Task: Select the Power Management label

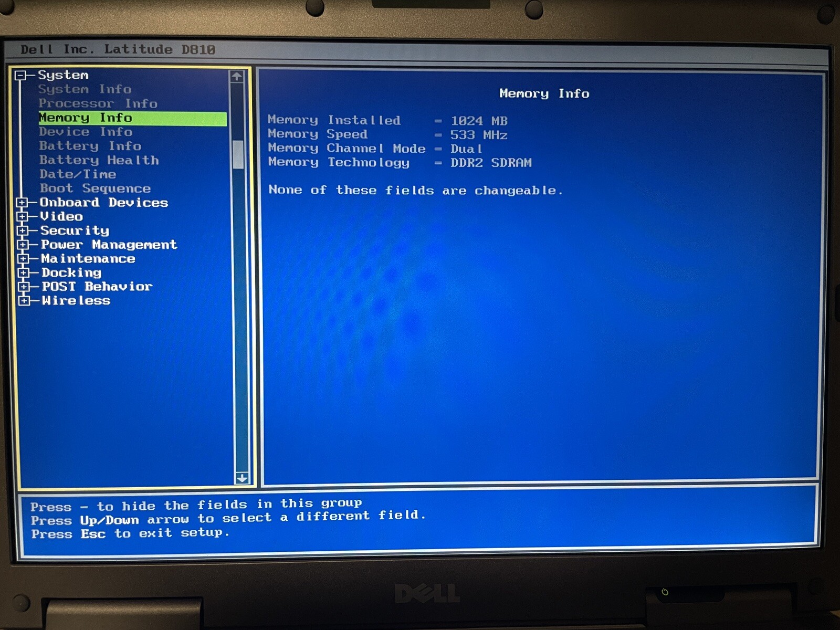Action: tap(109, 245)
